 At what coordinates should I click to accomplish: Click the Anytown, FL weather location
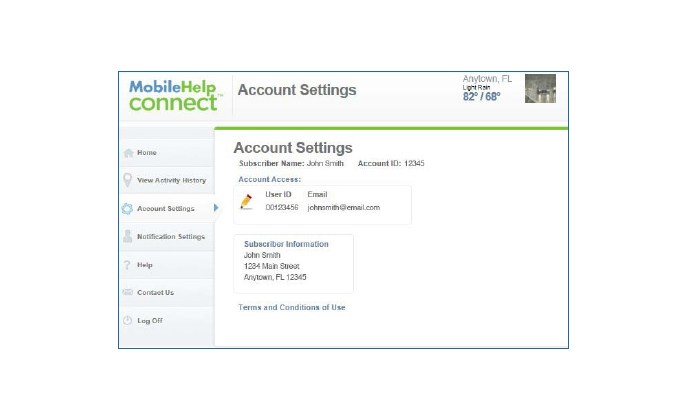point(487,79)
